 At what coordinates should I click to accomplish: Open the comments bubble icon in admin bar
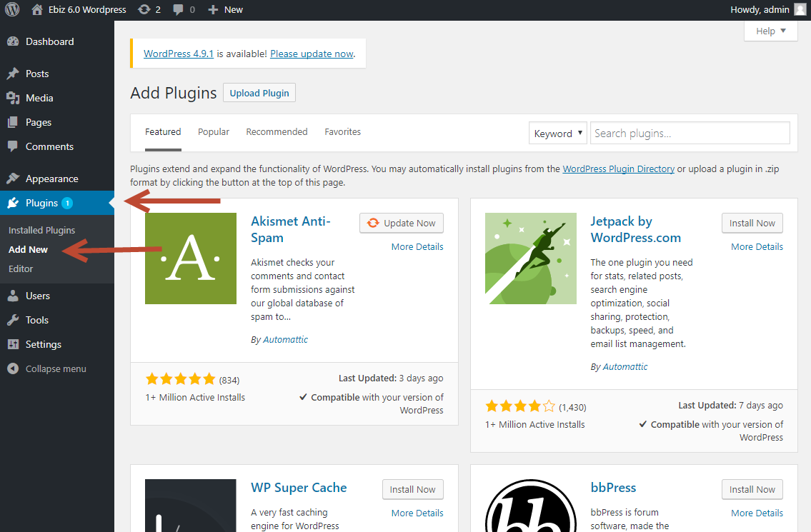pos(178,9)
